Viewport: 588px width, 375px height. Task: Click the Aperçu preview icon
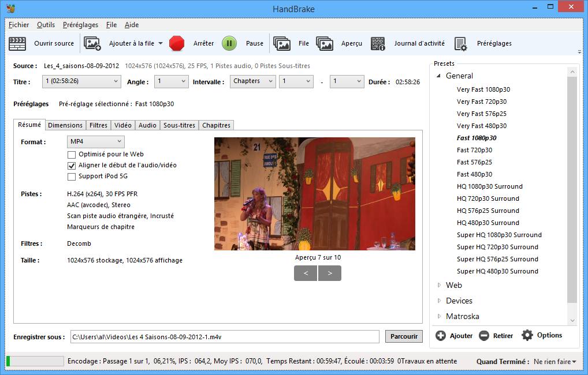click(325, 43)
